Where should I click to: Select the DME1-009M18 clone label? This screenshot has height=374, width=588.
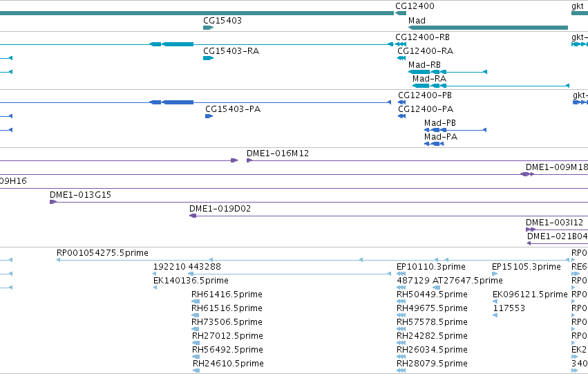pos(556,167)
